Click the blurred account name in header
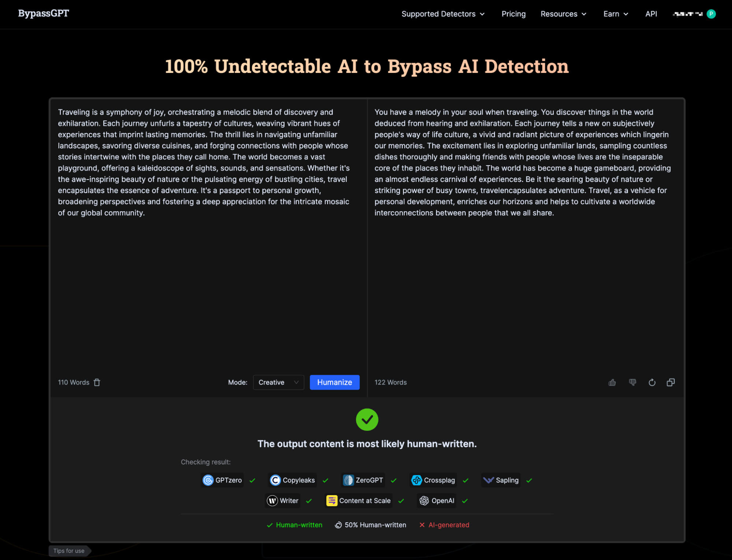 pos(688,14)
